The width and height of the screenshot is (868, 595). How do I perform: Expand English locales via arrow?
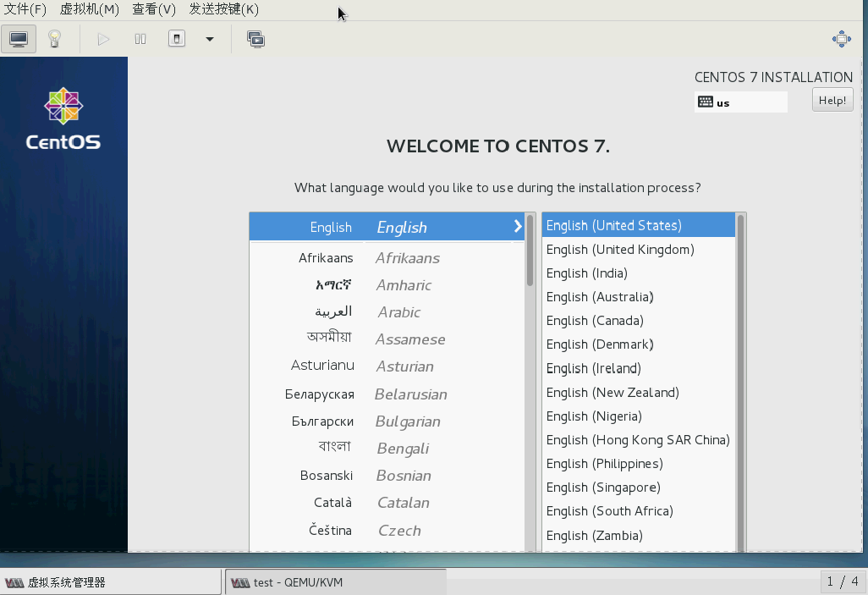518,226
